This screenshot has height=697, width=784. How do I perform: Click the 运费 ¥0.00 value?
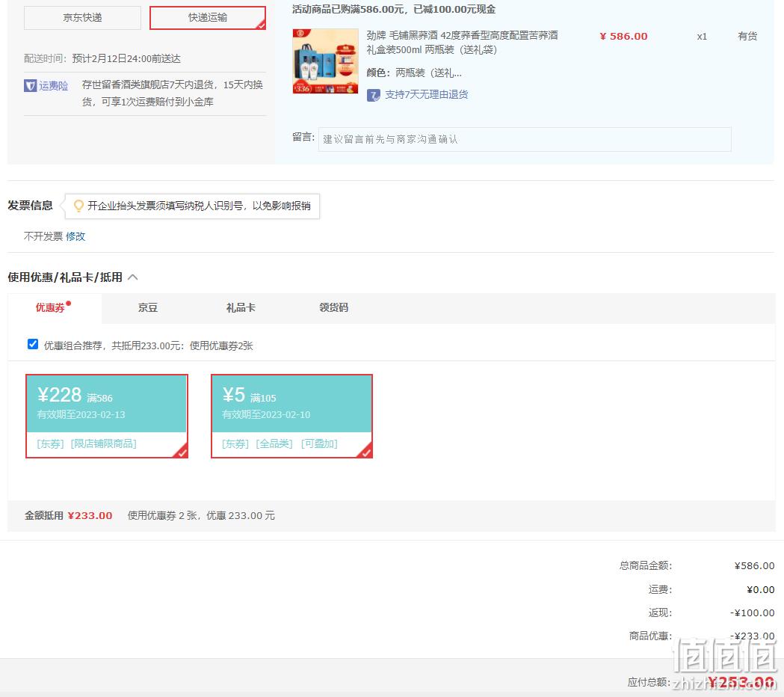[x=761, y=590]
